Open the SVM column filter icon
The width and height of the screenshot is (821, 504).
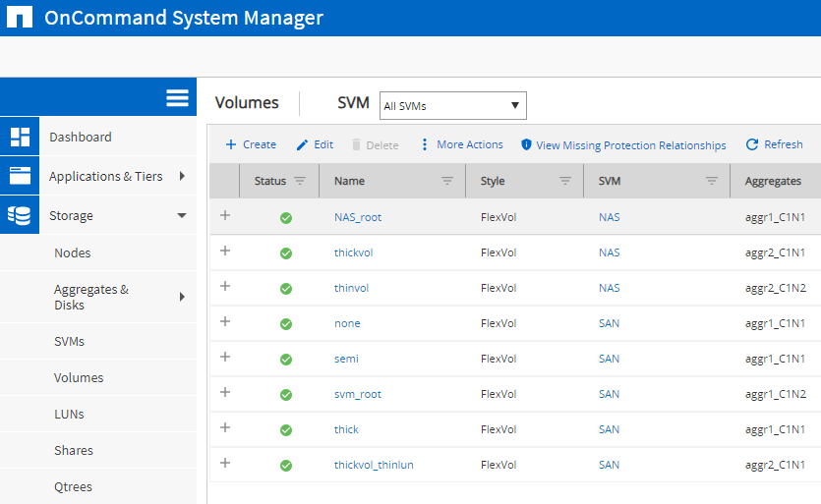(712, 181)
